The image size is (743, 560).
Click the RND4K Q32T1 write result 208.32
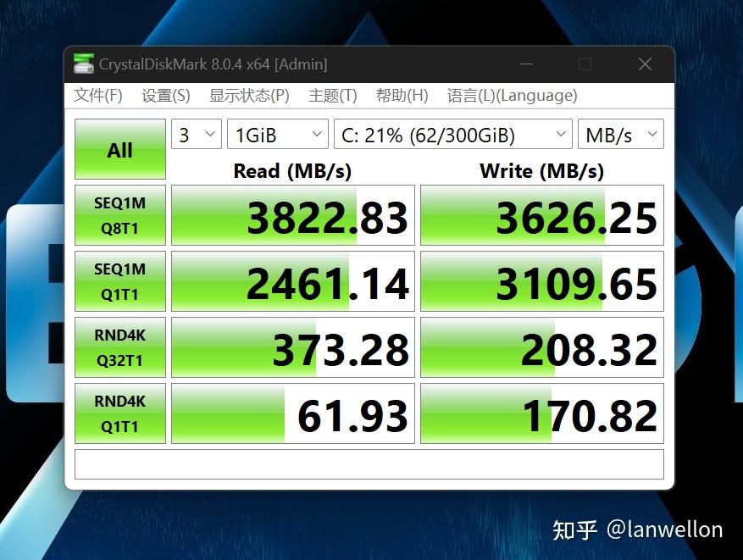542,347
